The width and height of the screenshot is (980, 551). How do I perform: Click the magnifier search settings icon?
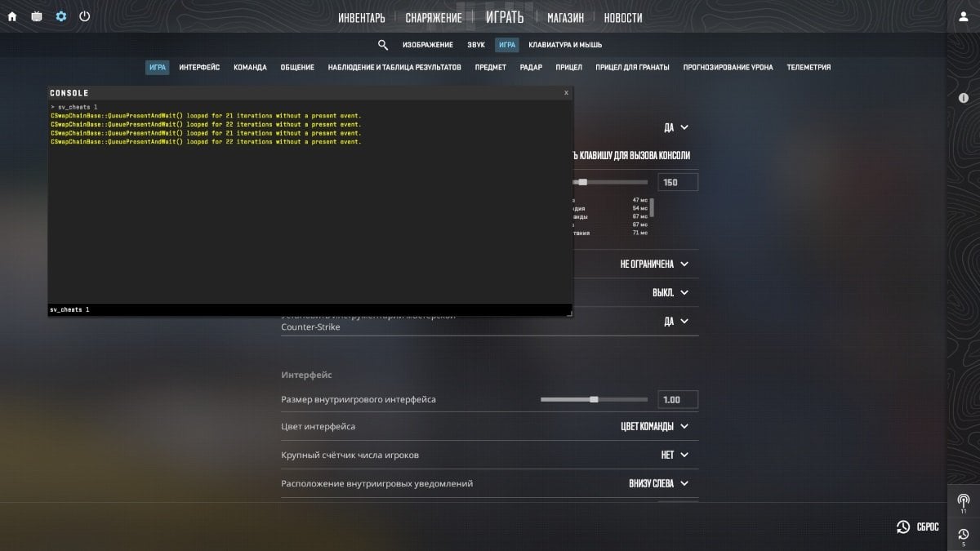click(x=383, y=45)
